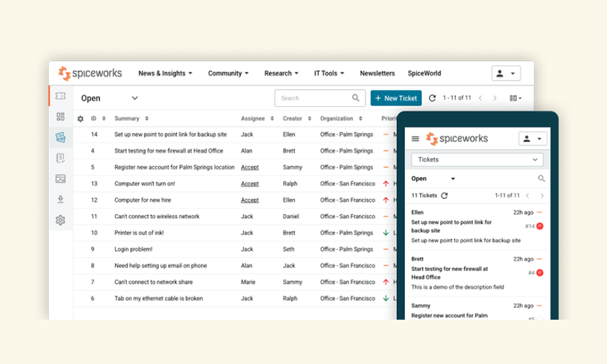Open 'Start testing for new firewall at Head Office'

(x=168, y=151)
